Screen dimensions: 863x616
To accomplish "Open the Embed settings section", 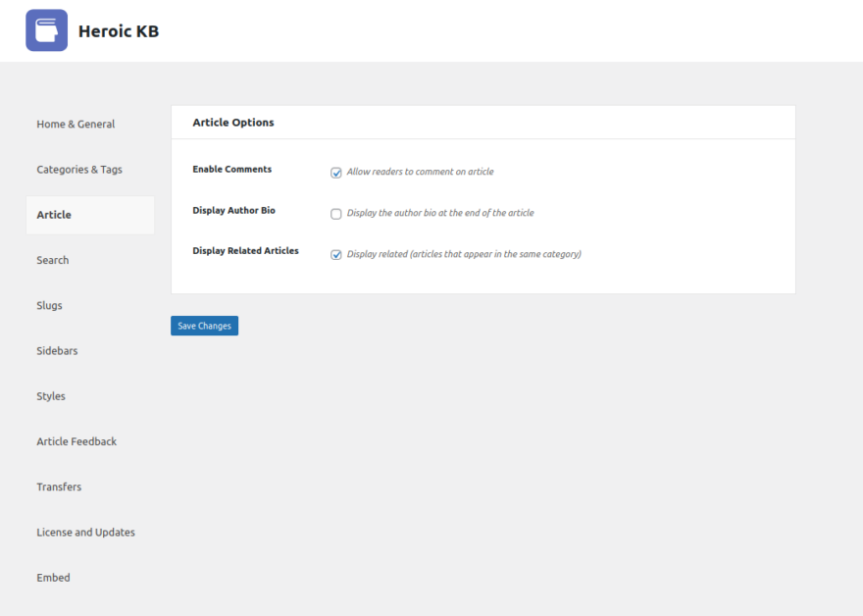I will tap(53, 577).
